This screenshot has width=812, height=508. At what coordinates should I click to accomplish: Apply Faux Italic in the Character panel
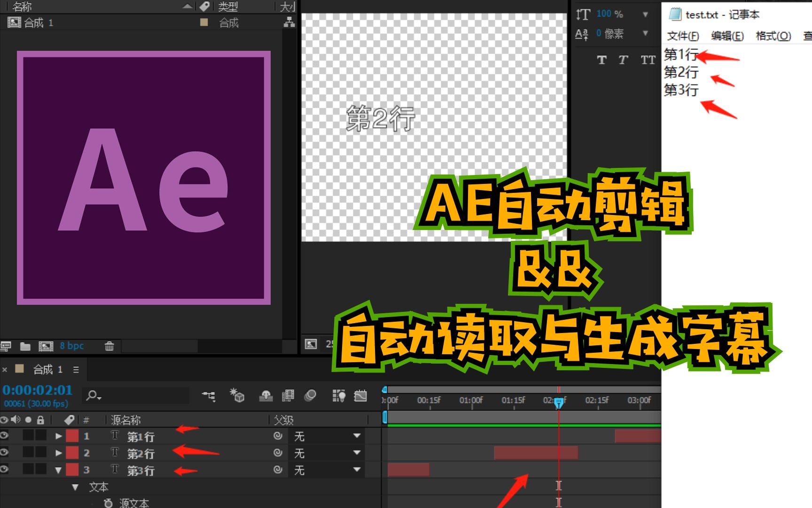623,60
